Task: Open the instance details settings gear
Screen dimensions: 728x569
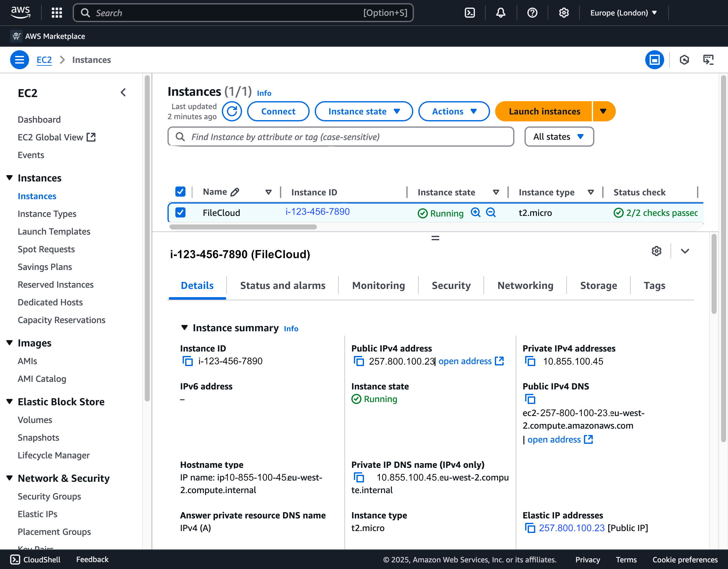Action: [656, 251]
